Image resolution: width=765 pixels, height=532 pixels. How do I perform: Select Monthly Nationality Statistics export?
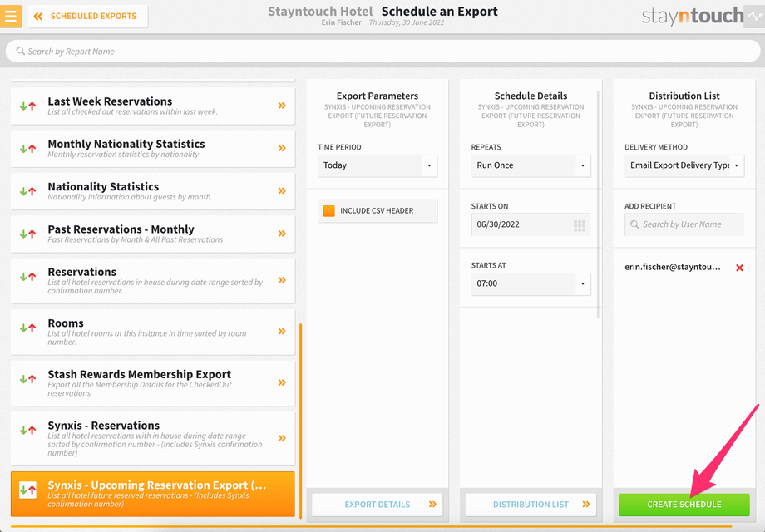[x=153, y=148]
